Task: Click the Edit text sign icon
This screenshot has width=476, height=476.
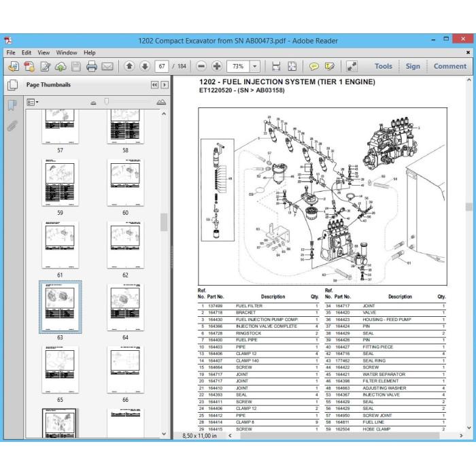Action: (46, 66)
